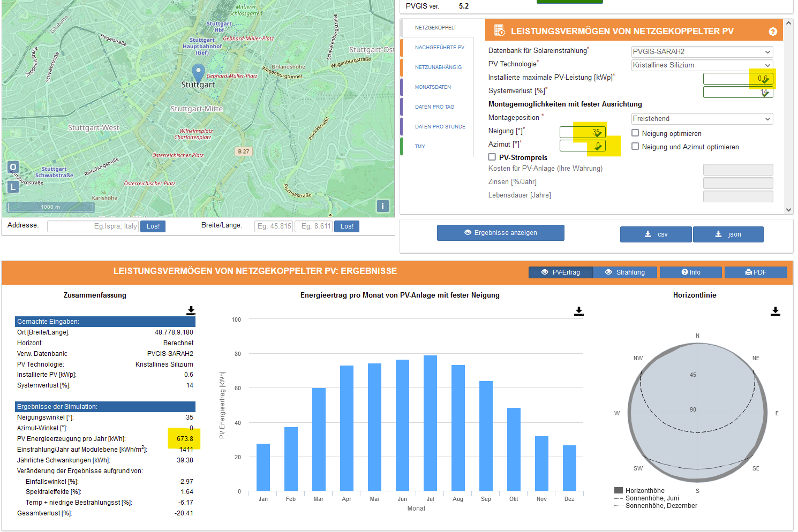Screen dimensions: 798x532
Task: Click Los! next to address field
Action: pyautogui.click(x=153, y=226)
